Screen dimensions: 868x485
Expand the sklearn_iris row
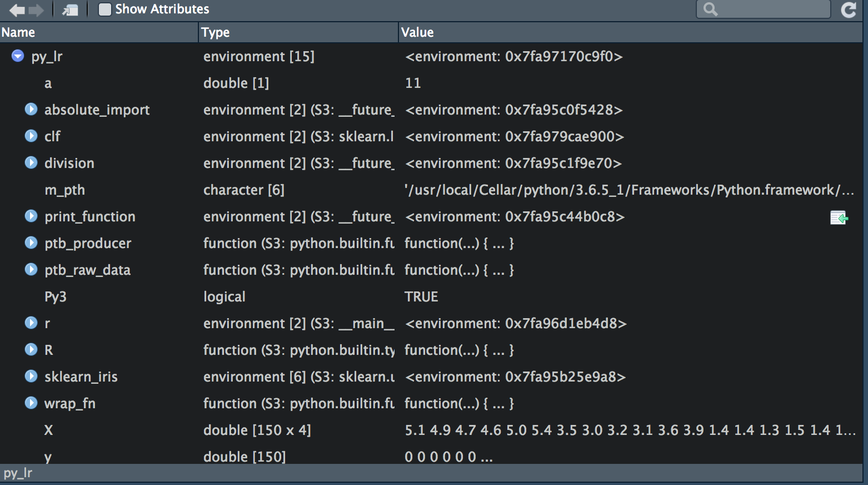pos(31,376)
